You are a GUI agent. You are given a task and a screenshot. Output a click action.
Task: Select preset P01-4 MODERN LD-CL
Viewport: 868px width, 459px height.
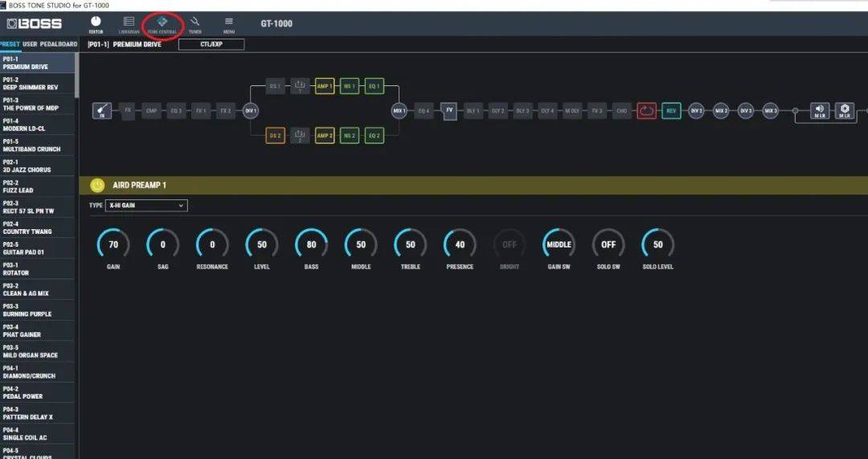click(37, 125)
